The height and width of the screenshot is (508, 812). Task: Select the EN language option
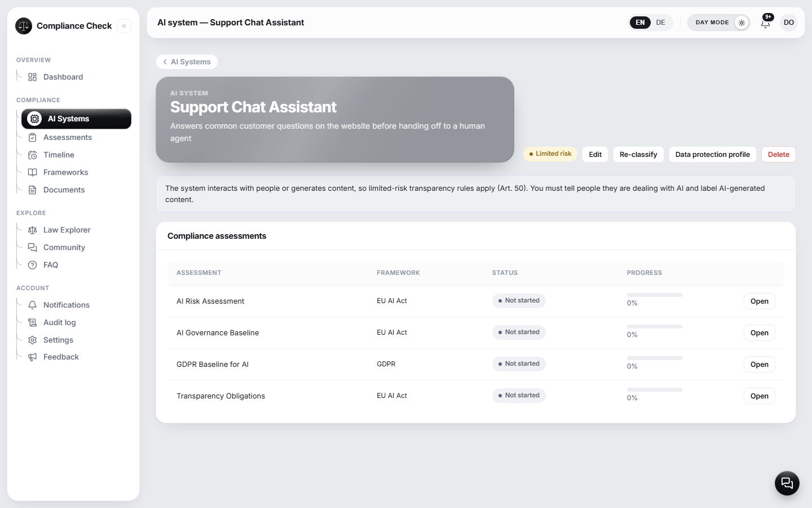point(640,23)
